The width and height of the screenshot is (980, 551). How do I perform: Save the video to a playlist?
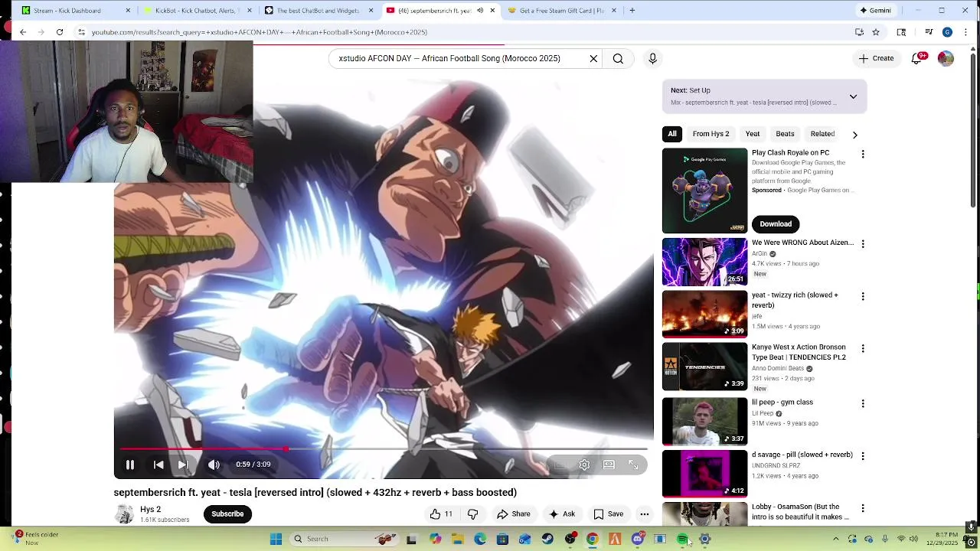click(608, 514)
